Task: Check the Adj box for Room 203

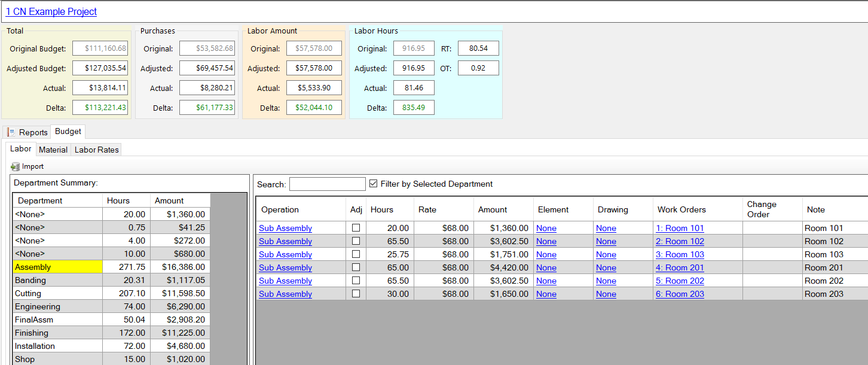Action: [356, 294]
